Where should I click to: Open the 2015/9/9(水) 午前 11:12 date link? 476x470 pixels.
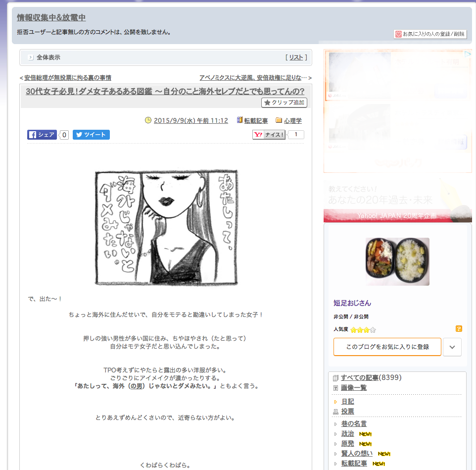(x=190, y=121)
